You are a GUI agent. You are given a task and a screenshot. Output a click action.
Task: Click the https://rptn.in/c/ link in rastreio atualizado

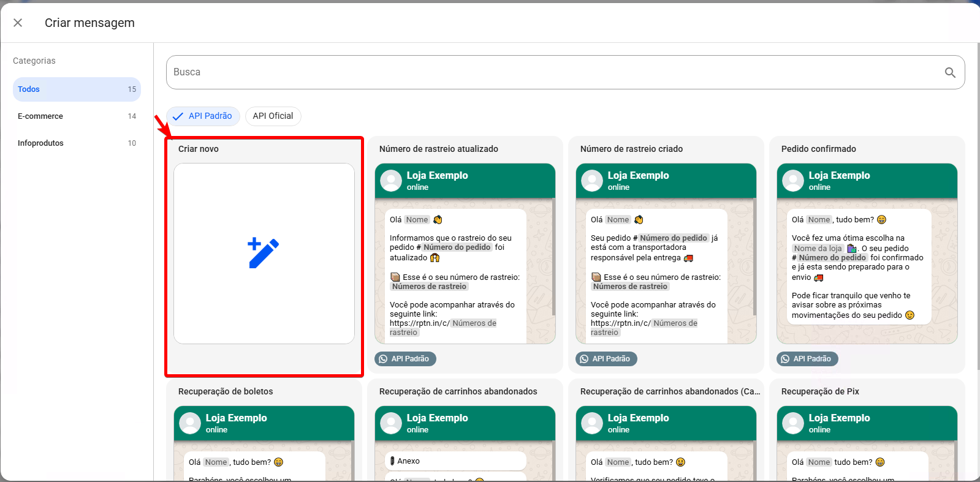tap(420, 323)
